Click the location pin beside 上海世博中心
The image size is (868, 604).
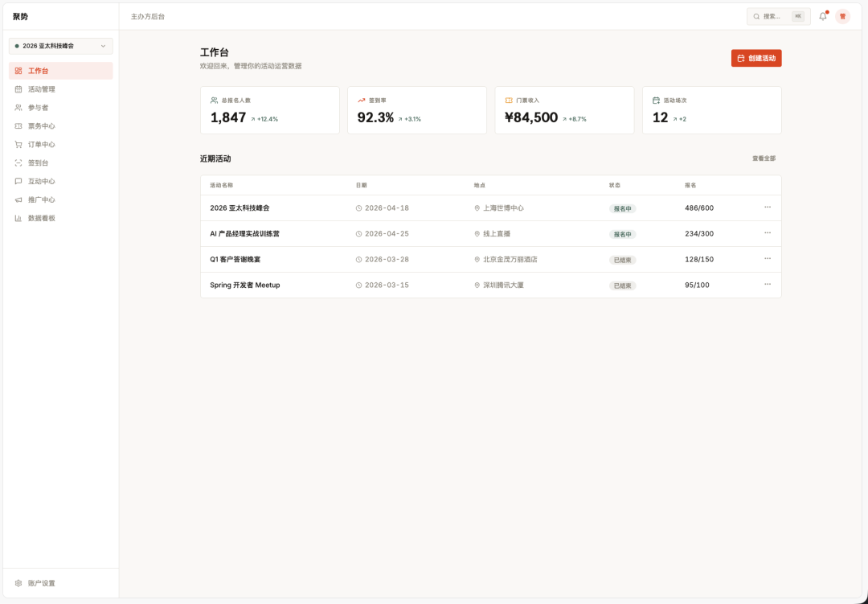tap(477, 208)
